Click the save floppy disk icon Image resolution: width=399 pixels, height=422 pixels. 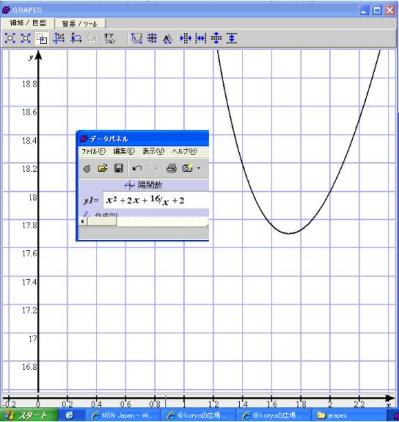tap(119, 168)
